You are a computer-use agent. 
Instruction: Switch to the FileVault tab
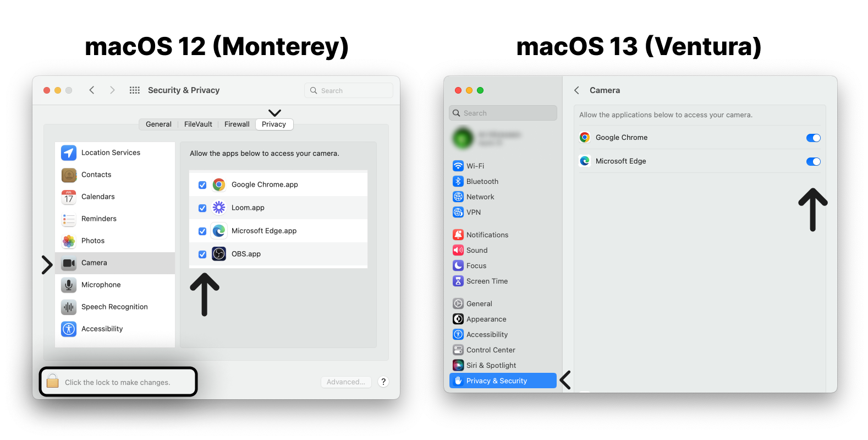198,124
